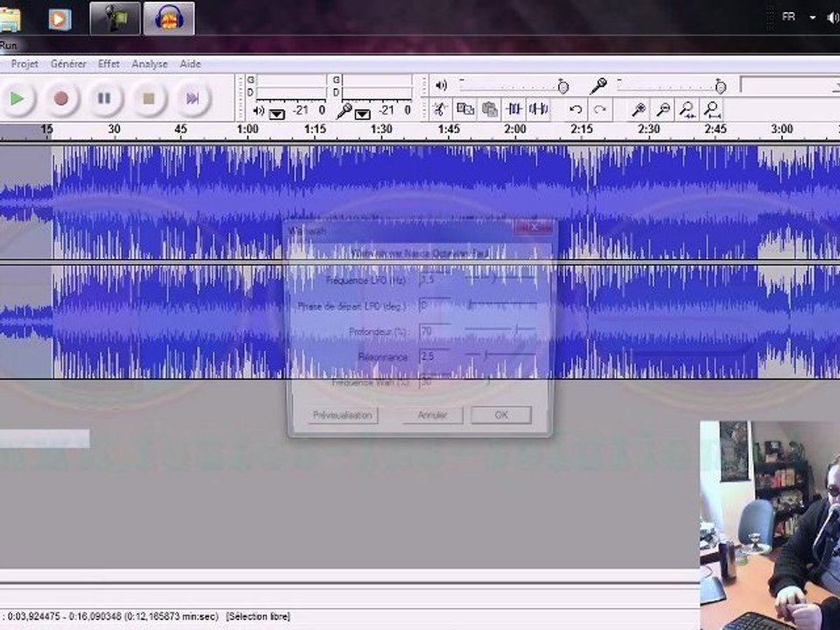Click the system tray volume icon
This screenshot has height=630, width=840.
coord(833,18)
